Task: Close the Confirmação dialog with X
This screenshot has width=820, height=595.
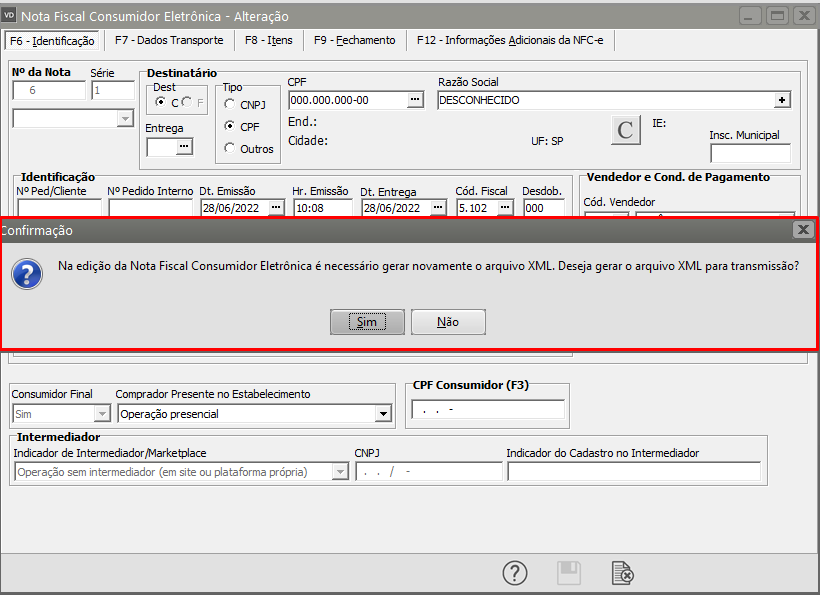Action: (802, 230)
